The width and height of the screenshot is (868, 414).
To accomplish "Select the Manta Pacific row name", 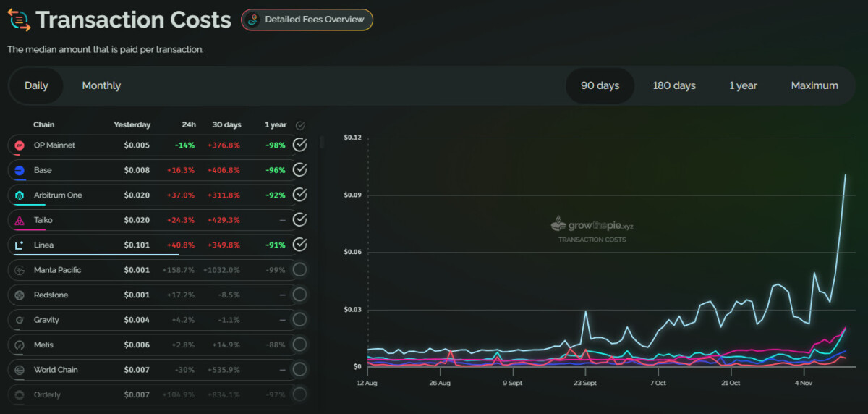I will tap(57, 270).
